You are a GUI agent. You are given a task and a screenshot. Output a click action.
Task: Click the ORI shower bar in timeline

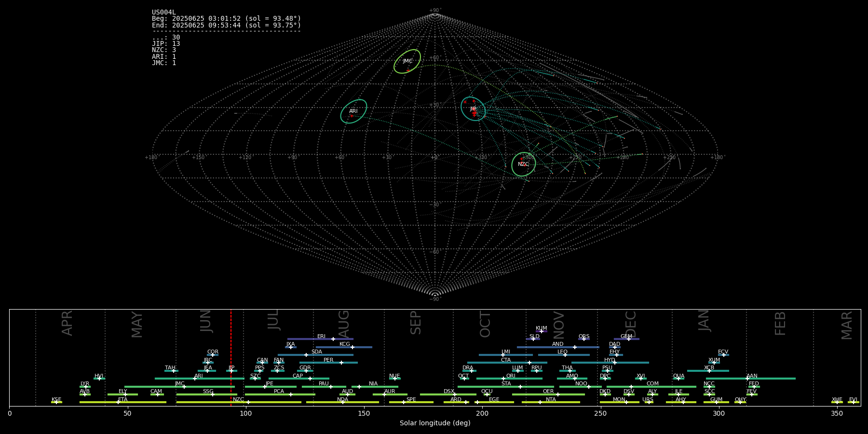tap(509, 379)
